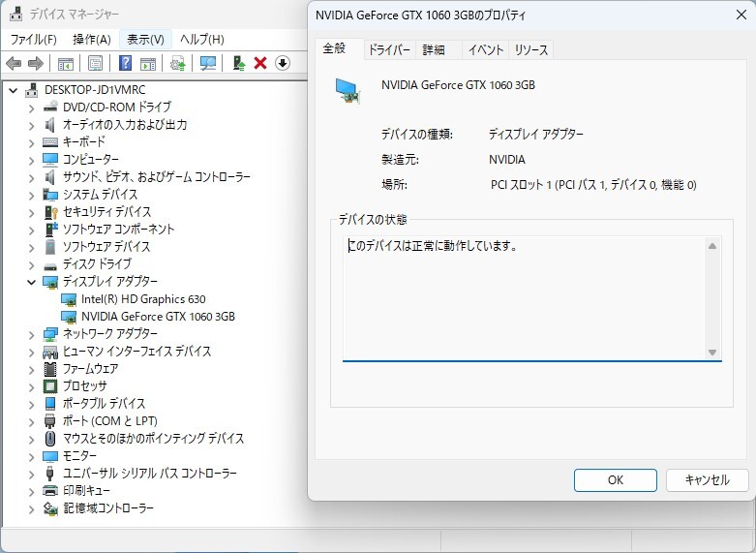Click the モニター icon in tree
This screenshot has width=756, height=553.
coord(50,456)
